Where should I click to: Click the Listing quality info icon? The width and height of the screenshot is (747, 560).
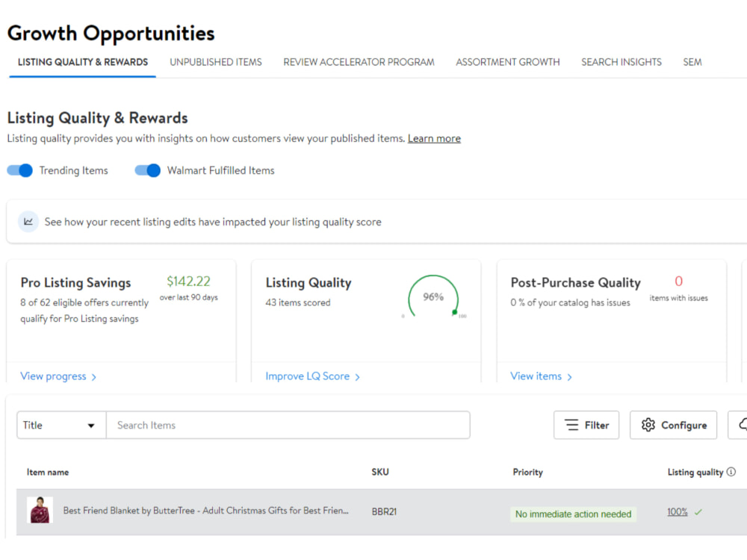[731, 471]
